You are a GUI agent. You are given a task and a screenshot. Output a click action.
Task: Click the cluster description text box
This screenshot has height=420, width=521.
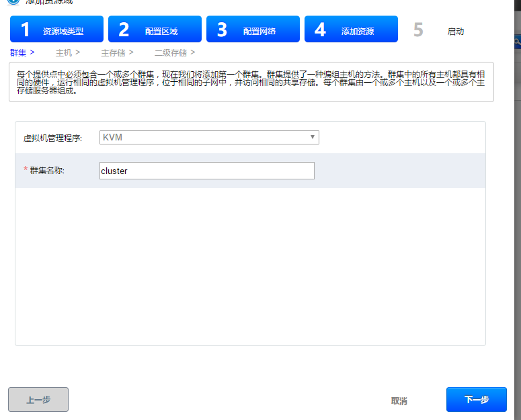251,81
